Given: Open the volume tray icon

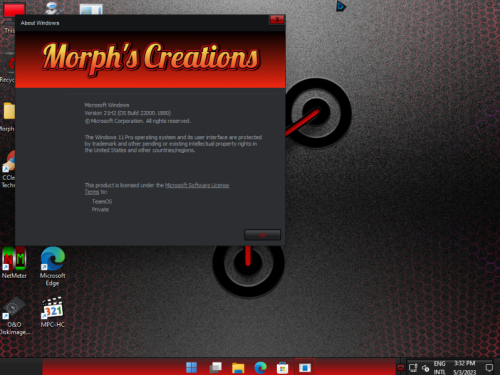Looking at the screenshot, I should pos(425,368).
